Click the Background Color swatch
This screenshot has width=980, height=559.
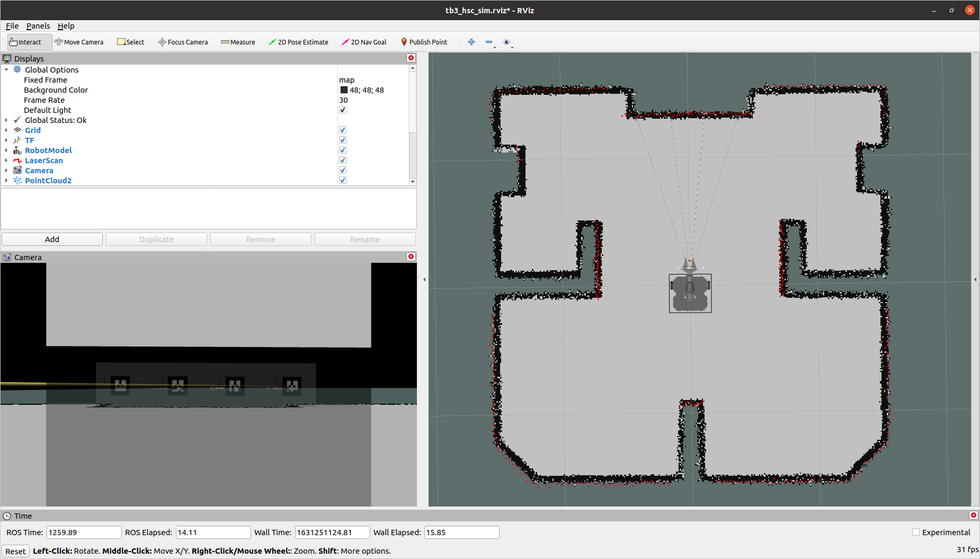344,90
